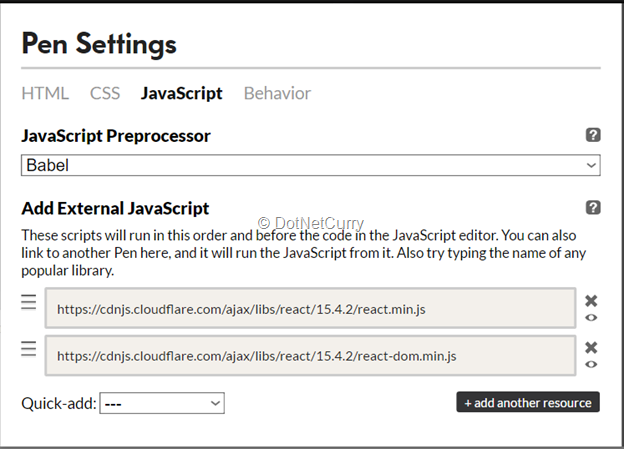Open help for Add External JavaScript
624x449 pixels.
pyautogui.click(x=593, y=207)
